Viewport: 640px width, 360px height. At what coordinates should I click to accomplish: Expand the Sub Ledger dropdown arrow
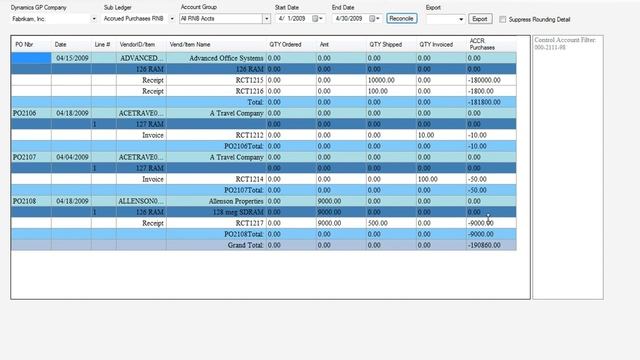pos(172,19)
